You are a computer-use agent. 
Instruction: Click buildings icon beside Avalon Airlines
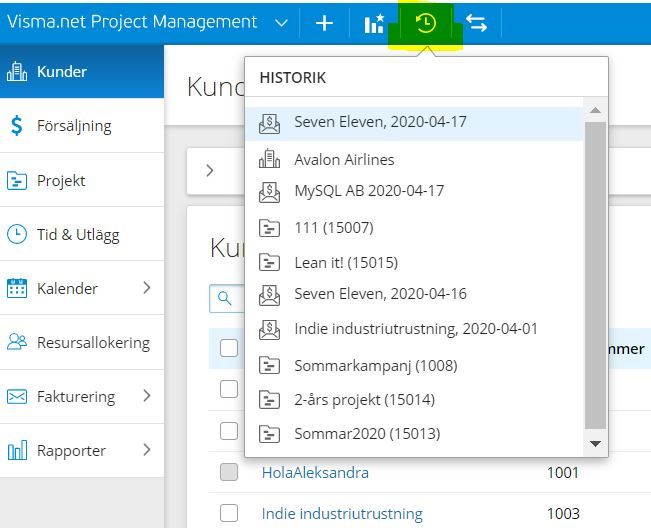269,158
